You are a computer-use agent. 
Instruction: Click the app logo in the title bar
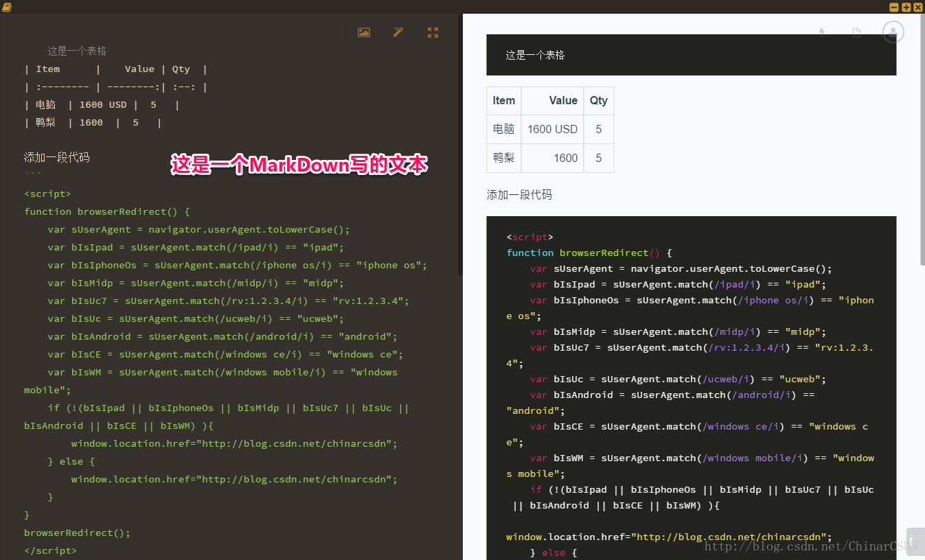[7, 7]
